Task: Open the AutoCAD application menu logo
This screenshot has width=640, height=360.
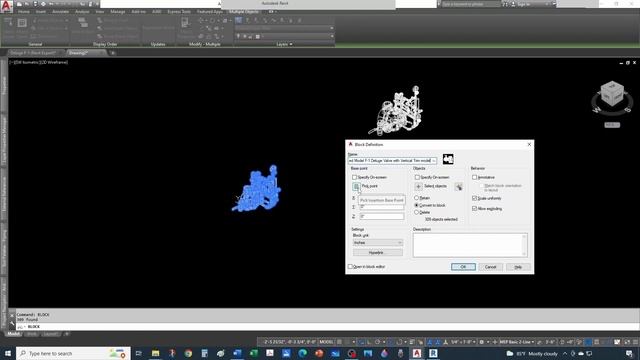Action: (x=6, y=7)
